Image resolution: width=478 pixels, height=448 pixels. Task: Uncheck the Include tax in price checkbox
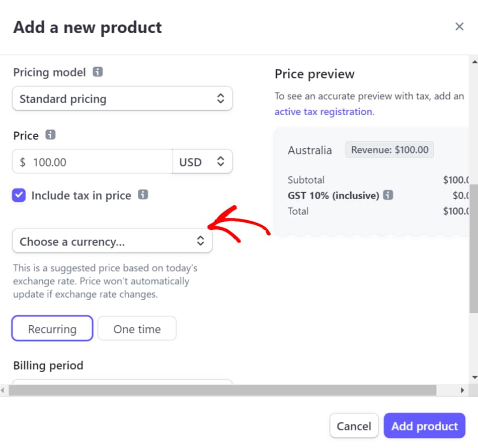(19, 196)
